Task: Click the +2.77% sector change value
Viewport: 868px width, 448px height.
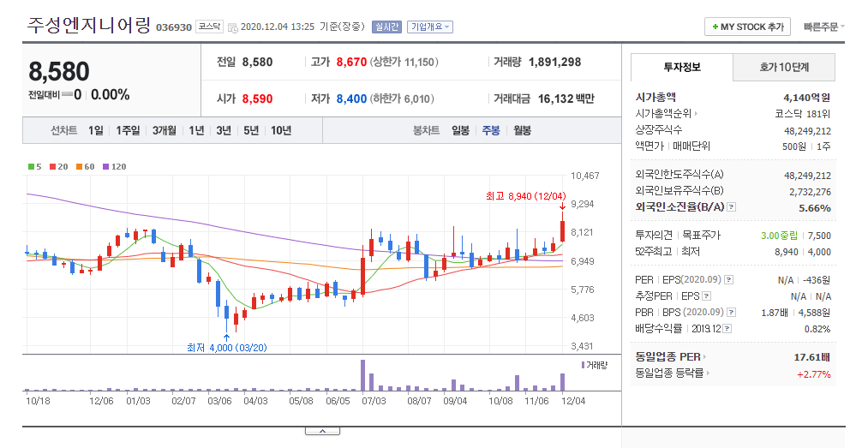Action: tap(814, 374)
